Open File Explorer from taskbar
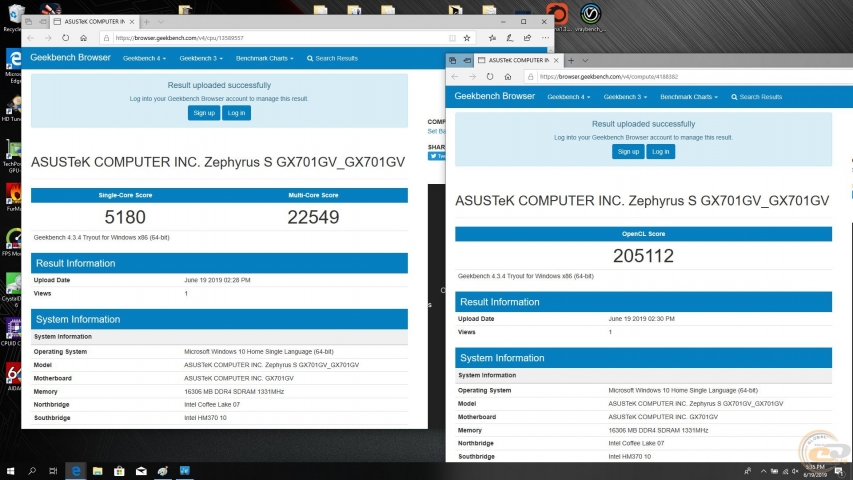This screenshot has height=480, width=853. [x=97, y=471]
